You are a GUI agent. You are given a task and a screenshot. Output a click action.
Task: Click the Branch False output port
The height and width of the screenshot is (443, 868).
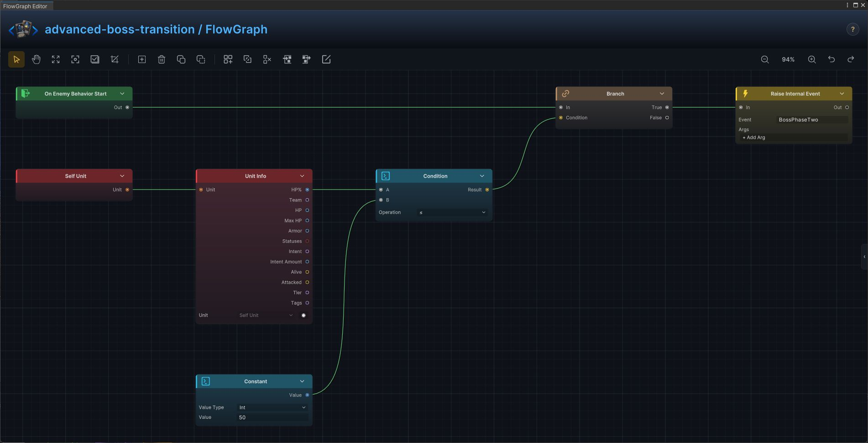point(667,118)
